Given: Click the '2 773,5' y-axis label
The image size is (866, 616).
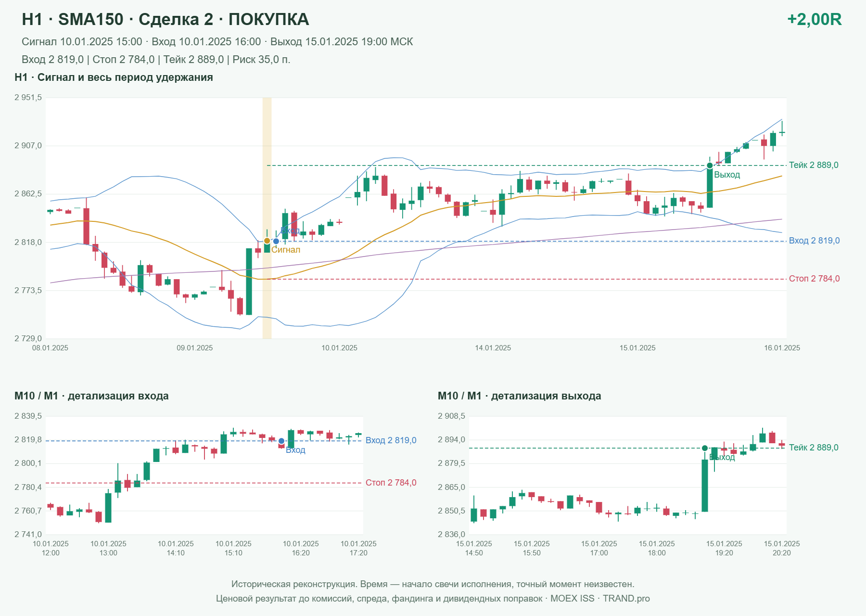Looking at the screenshot, I should pyautogui.click(x=28, y=291).
